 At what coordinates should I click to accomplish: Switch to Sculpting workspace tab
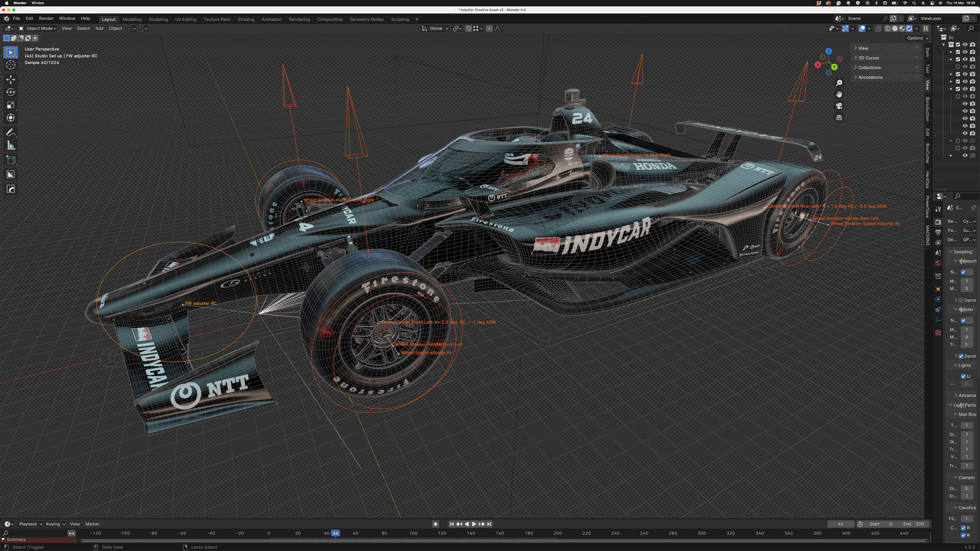158,19
